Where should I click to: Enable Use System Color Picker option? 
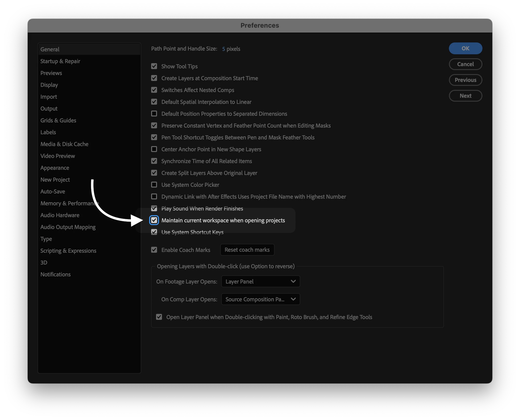[x=154, y=185]
